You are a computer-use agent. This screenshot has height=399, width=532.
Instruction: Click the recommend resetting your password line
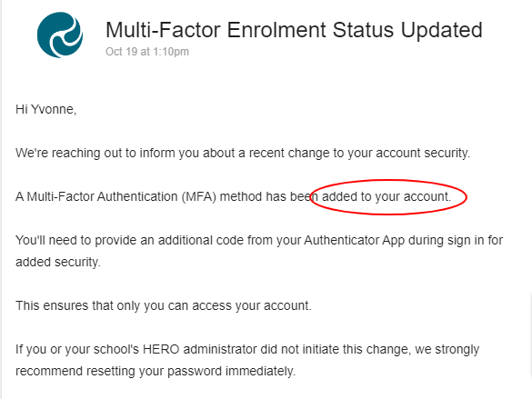(156, 371)
